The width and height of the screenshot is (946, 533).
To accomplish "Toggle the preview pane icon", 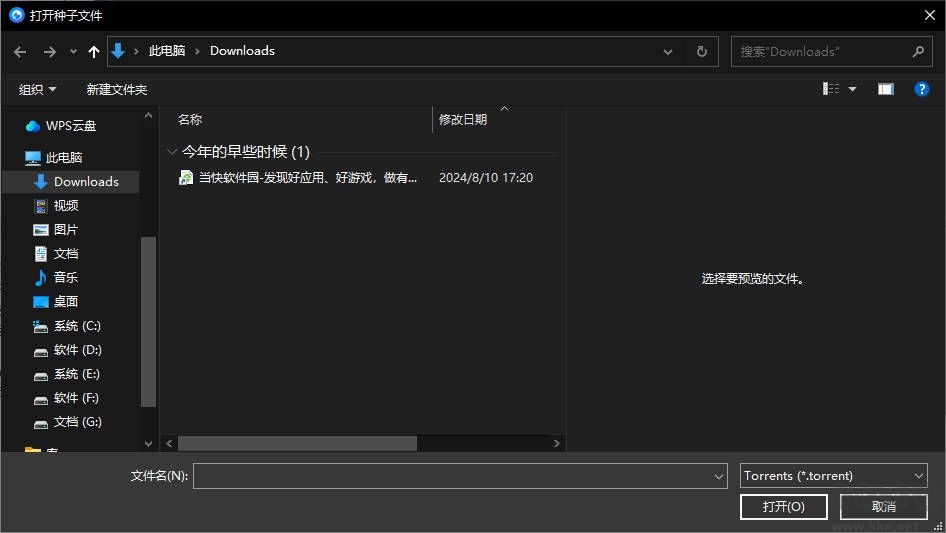I will 886,89.
